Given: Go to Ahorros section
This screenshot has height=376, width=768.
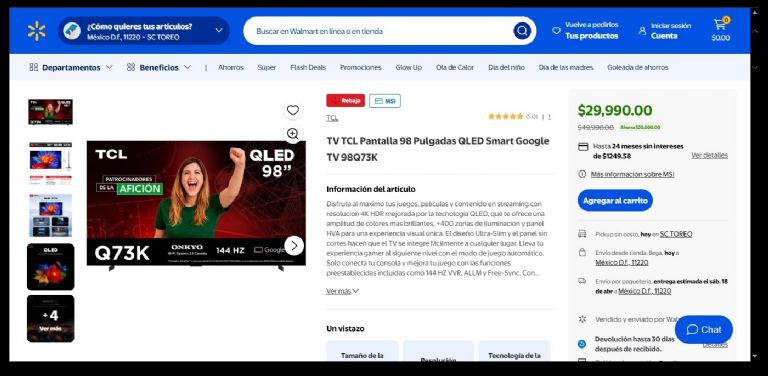Looking at the screenshot, I should pos(231,68).
